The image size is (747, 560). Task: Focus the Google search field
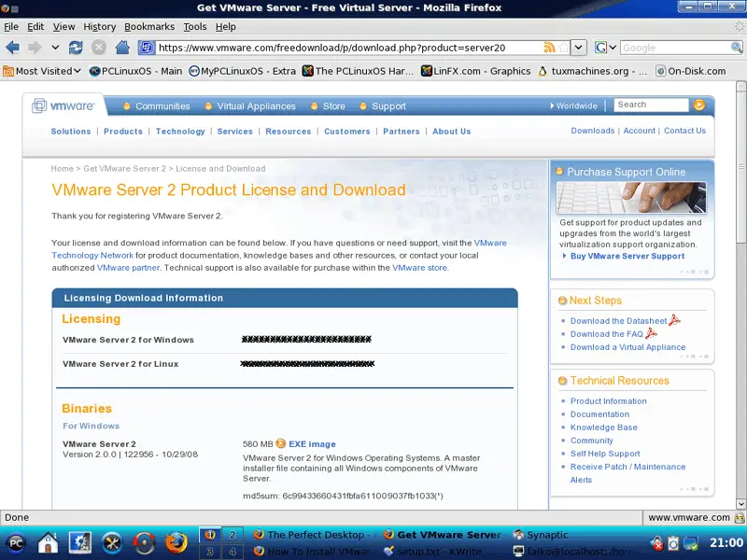coord(675,48)
